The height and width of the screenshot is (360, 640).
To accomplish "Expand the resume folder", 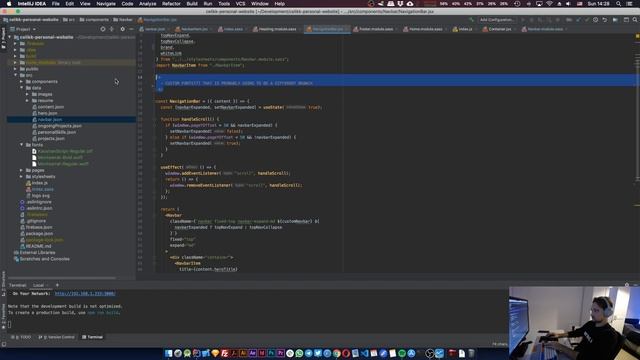I will (x=27, y=100).
